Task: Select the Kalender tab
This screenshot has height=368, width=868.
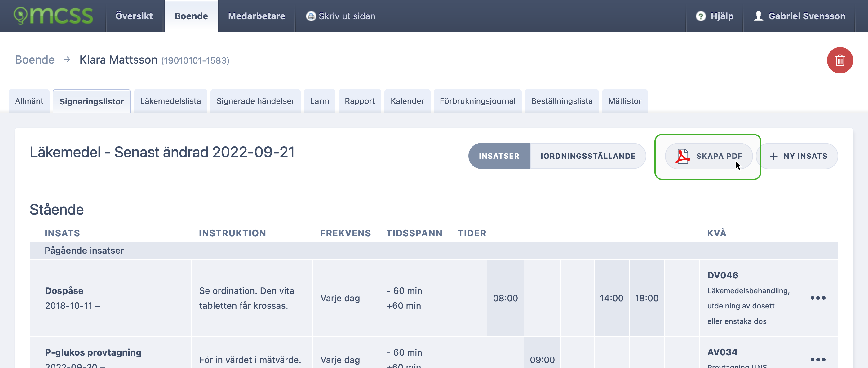Action: tap(407, 101)
